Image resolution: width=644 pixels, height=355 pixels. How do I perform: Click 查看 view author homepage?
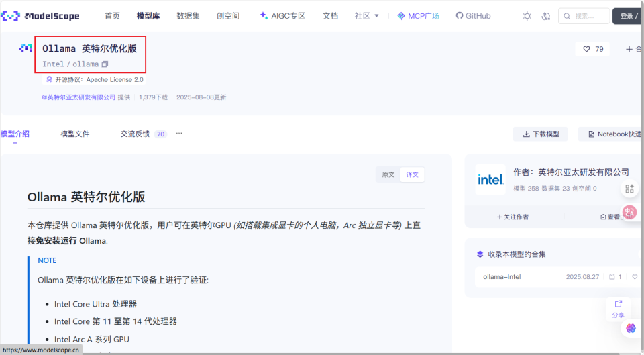tap(616, 217)
